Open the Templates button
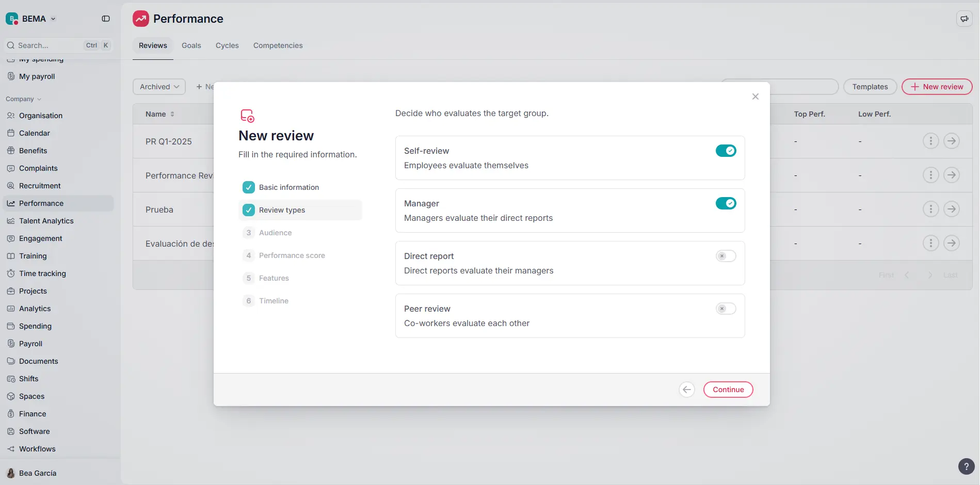 (x=870, y=86)
